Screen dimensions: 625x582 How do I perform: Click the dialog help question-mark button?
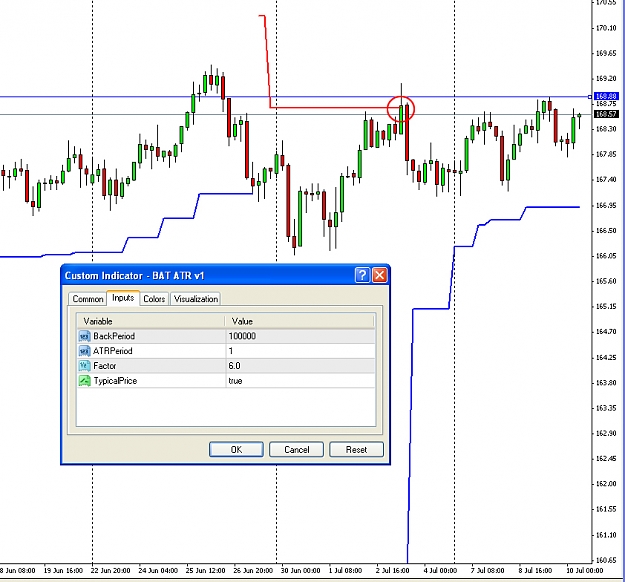pyautogui.click(x=362, y=275)
